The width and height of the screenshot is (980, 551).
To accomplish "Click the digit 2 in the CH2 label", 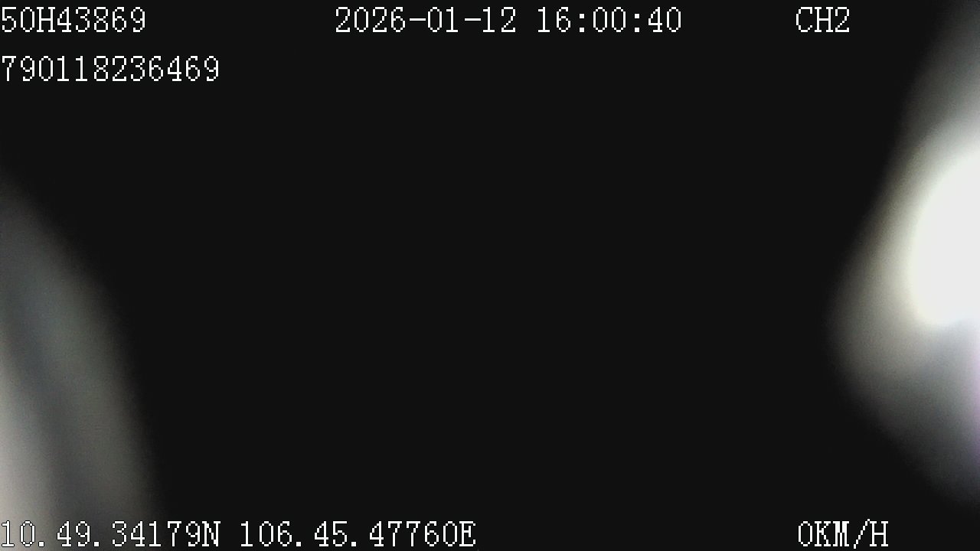I will (841, 21).
